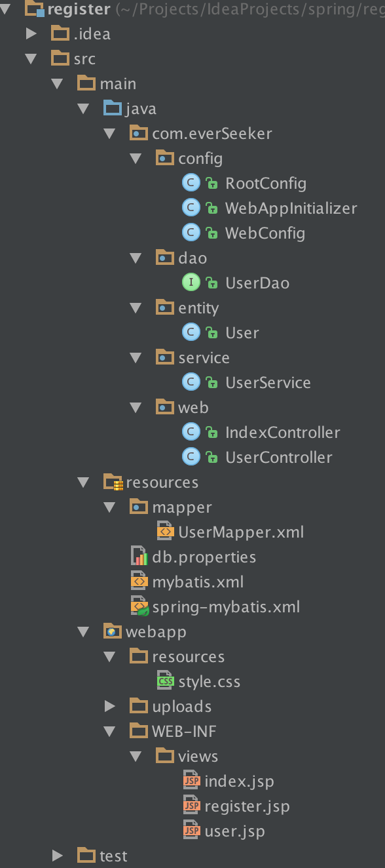Click the CSS file icon for style.css
This screenshot has width=385, height=868.
(166, 681)
